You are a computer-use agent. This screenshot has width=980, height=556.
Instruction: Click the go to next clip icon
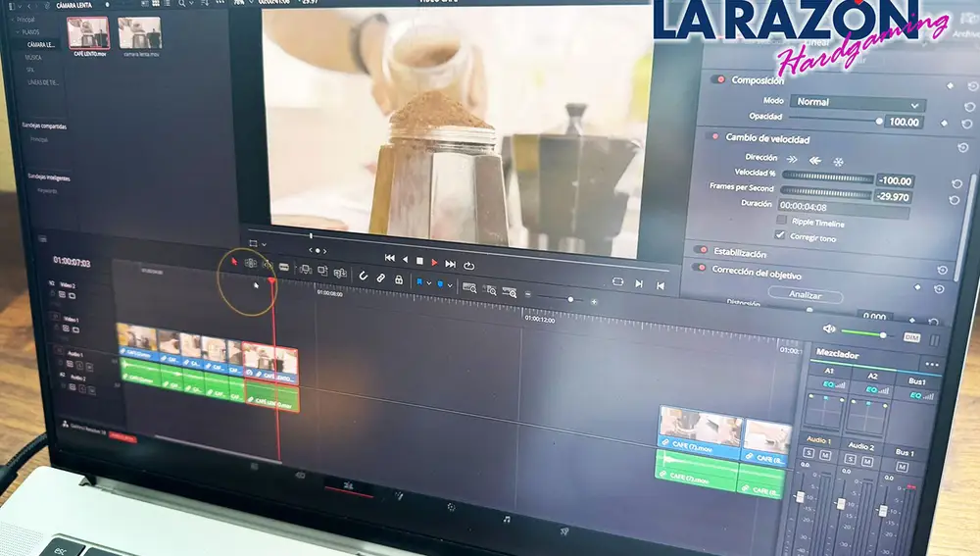tap(639, 283)
